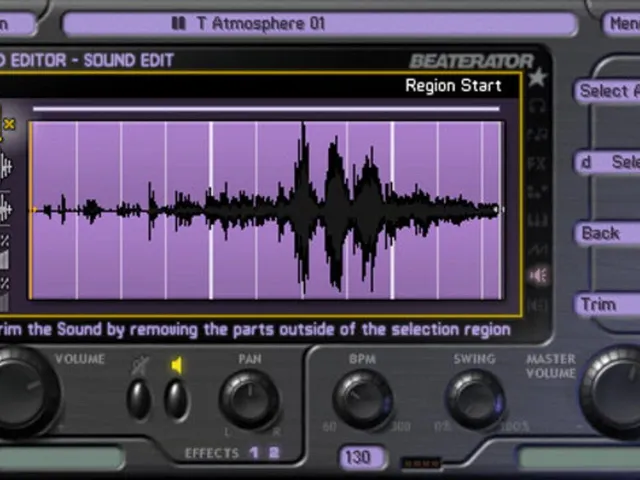Open the FX icon in side strip
This screenshot has width=640, height=480.
pos(537,164)
